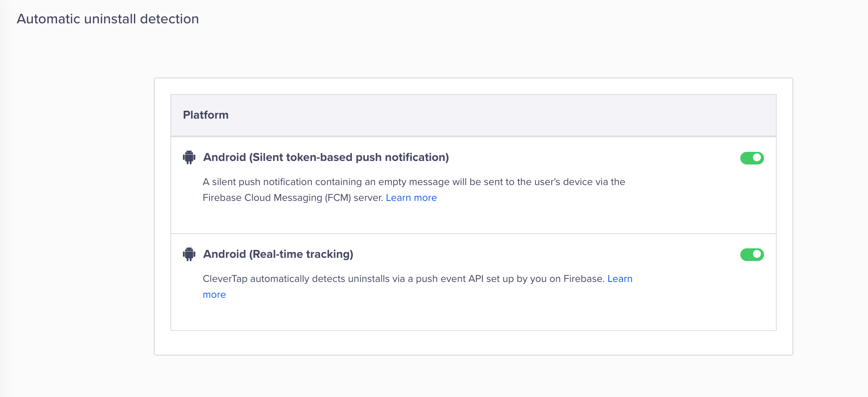Turn off Android Real-time tracking switch
Screen dimensions: 868x397
[x=751, y=255]
